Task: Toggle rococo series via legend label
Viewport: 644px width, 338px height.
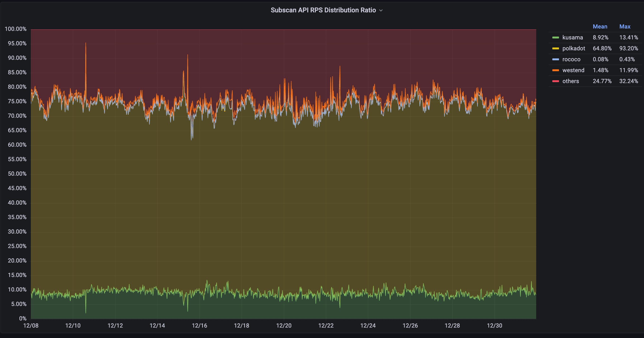Action: [x=571, y=59]
